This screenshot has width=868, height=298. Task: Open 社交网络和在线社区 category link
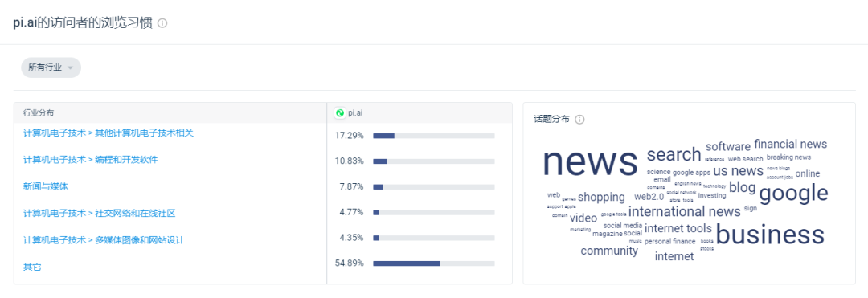[99, 214]
